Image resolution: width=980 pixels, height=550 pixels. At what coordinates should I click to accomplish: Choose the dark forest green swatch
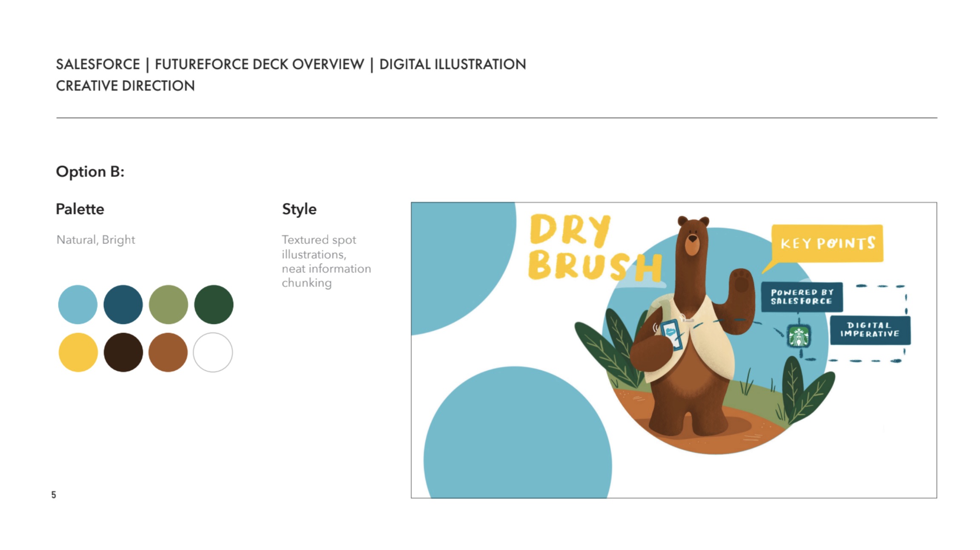point(214,304)
